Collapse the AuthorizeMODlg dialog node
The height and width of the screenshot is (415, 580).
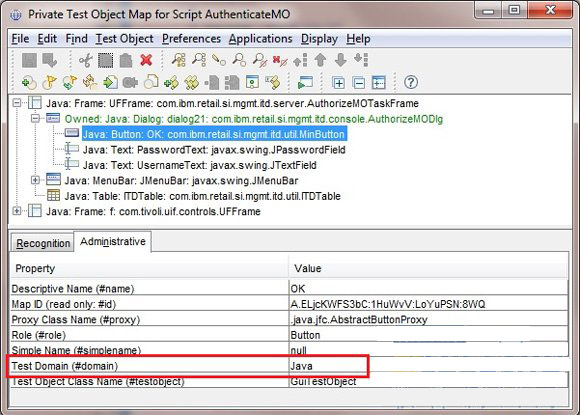35,118
